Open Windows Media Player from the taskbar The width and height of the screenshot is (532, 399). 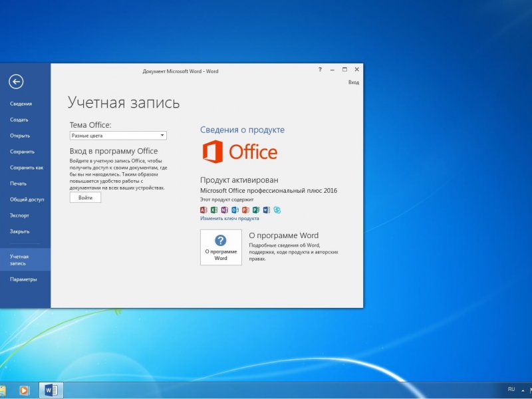pyautogui.click(x=24, y=390)
